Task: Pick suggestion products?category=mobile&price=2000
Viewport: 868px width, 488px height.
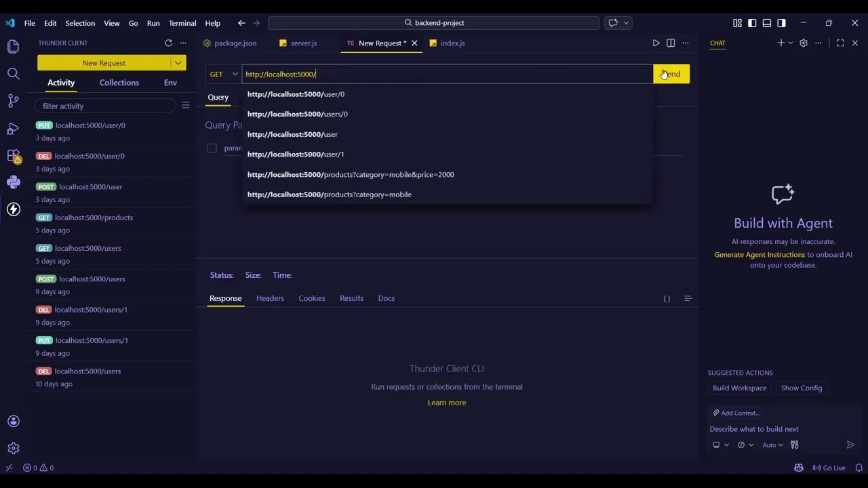Action: [x=447, y=174]
